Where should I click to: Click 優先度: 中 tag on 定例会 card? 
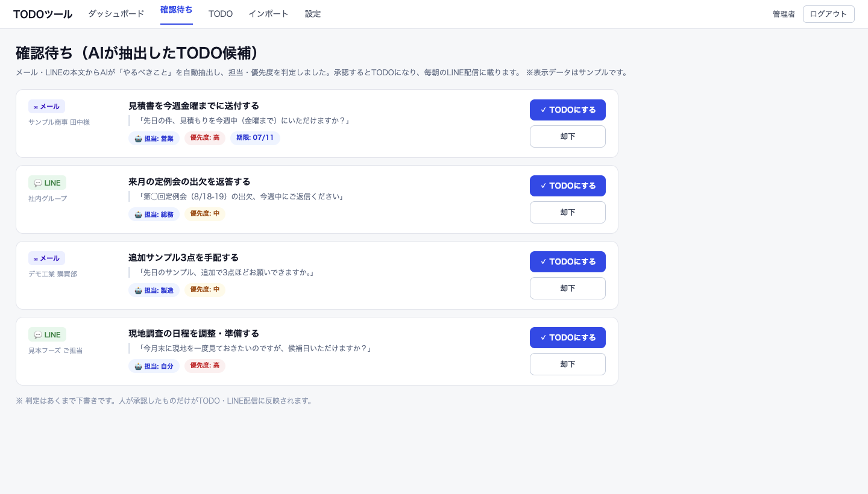click(205, 214)
